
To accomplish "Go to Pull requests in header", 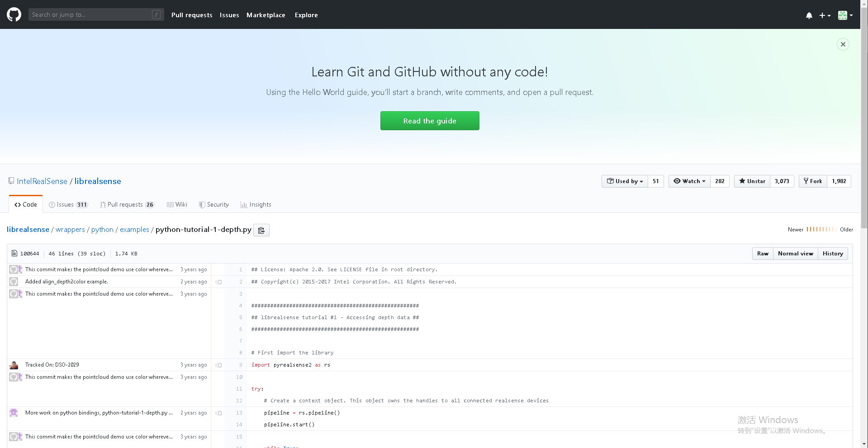I will click(192, 15).
